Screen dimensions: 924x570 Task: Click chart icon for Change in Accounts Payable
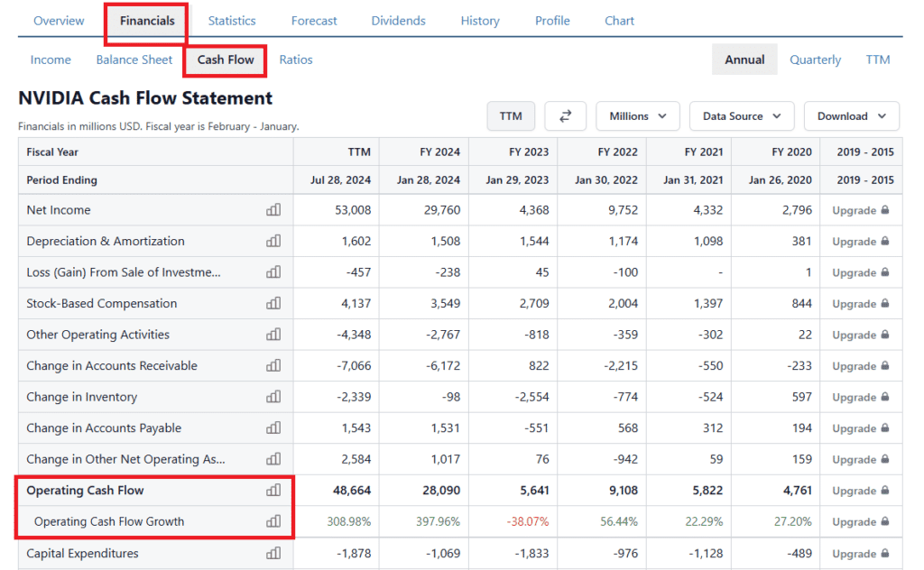pos(273,428)
